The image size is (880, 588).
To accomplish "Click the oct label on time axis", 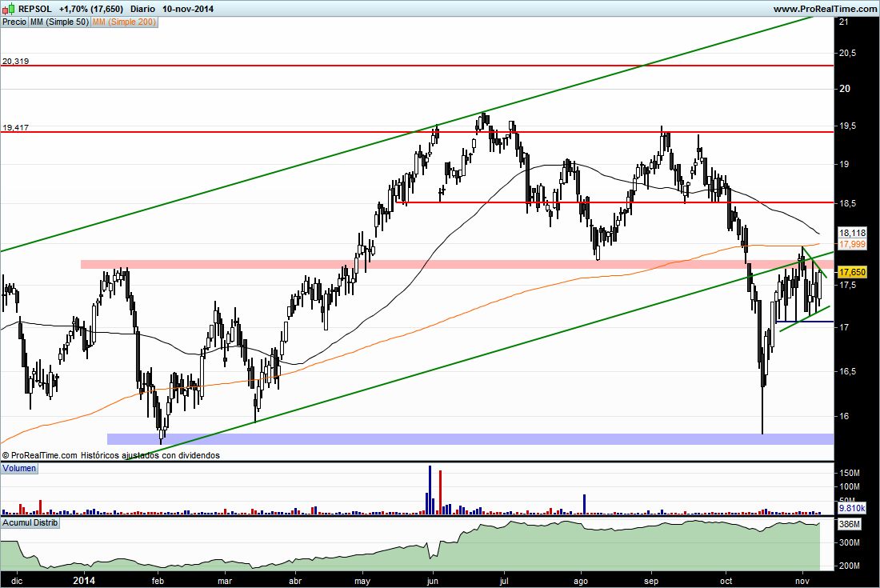I will point(726,581).
